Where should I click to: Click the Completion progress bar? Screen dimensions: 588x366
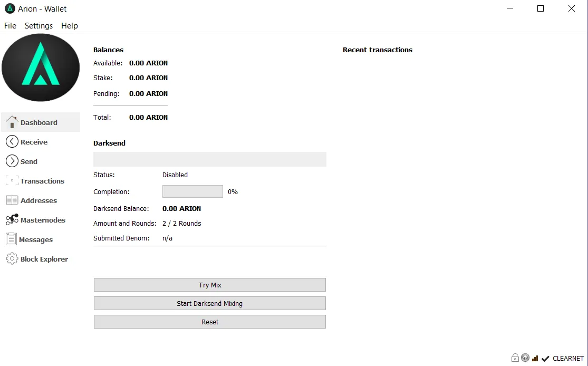[x=193, y=191]
